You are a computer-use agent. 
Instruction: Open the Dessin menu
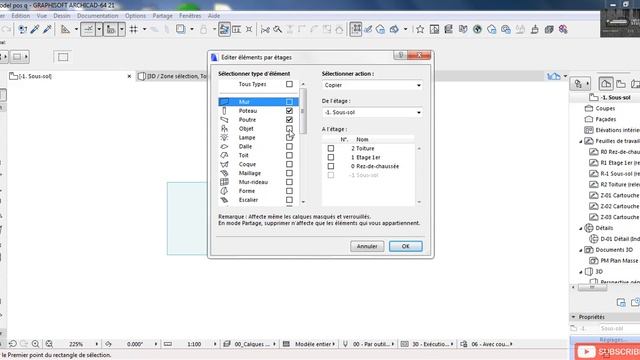click(x=62, y=16)
